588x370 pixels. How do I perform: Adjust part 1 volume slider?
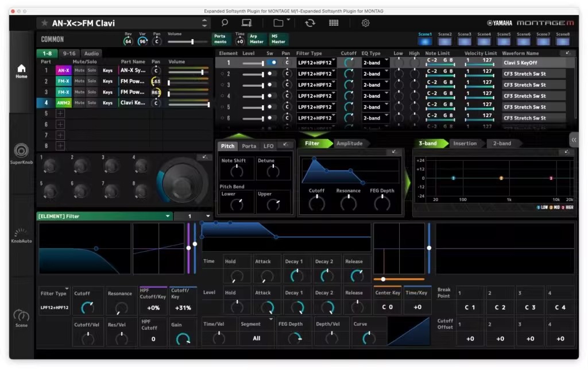(188, 71)
